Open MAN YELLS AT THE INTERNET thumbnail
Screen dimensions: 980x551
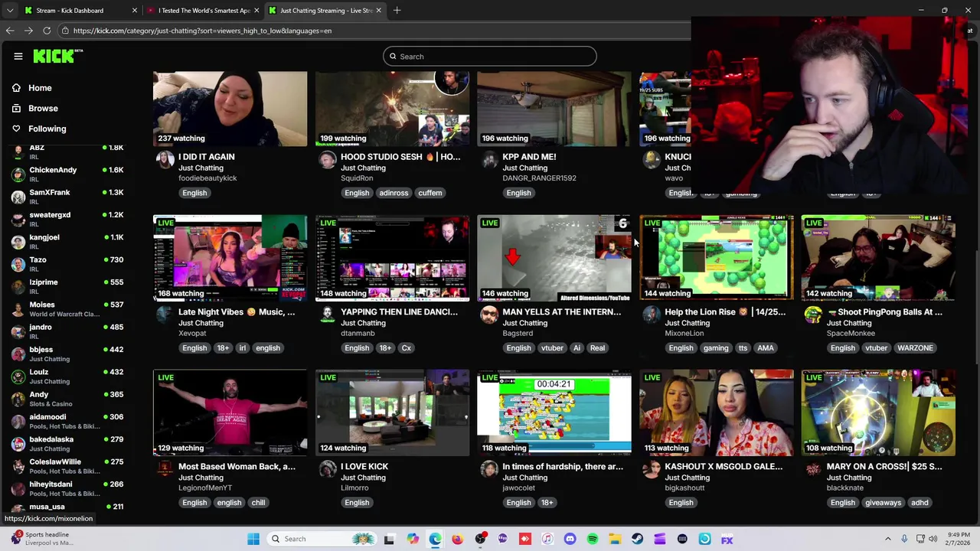point(554,258)
